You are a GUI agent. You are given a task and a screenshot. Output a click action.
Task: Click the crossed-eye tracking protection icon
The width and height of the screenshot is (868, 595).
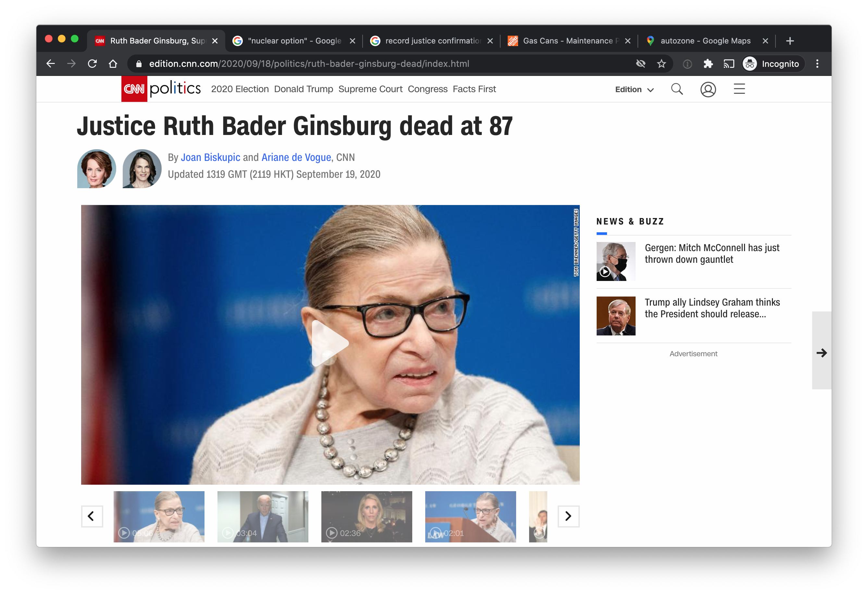point(640,64)
